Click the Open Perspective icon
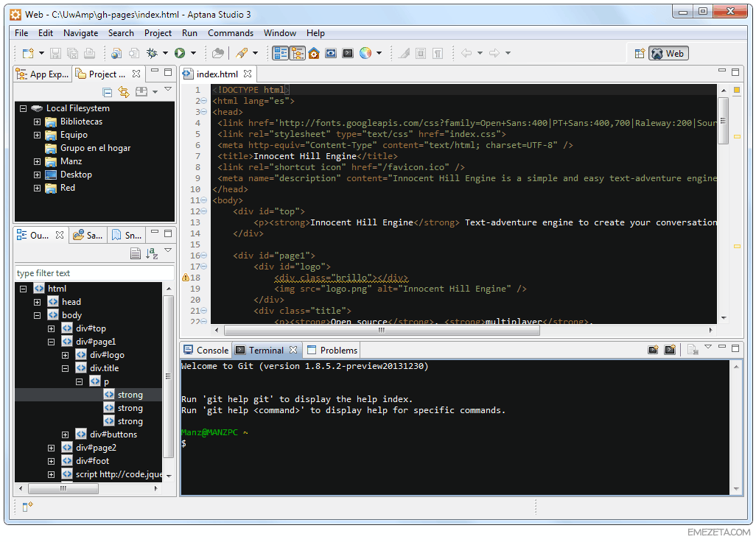The image size is (756, 542). pyautogui.click(x=640, y=54)
